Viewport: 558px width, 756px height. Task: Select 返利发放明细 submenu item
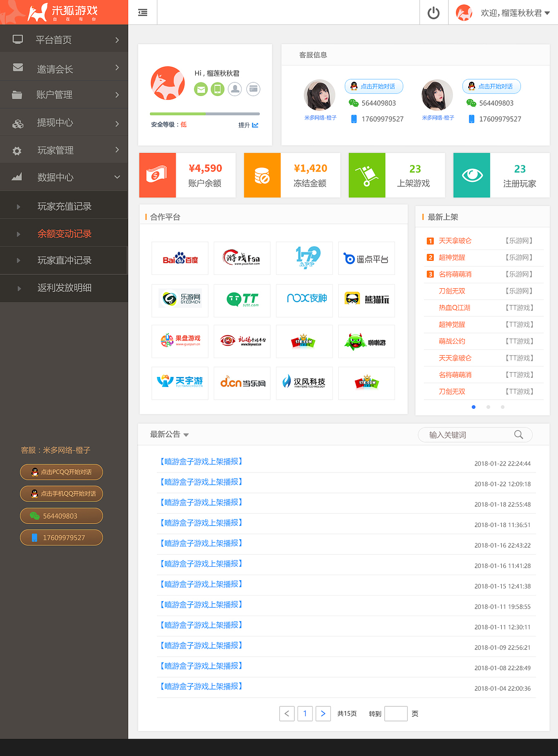point(64,287)
